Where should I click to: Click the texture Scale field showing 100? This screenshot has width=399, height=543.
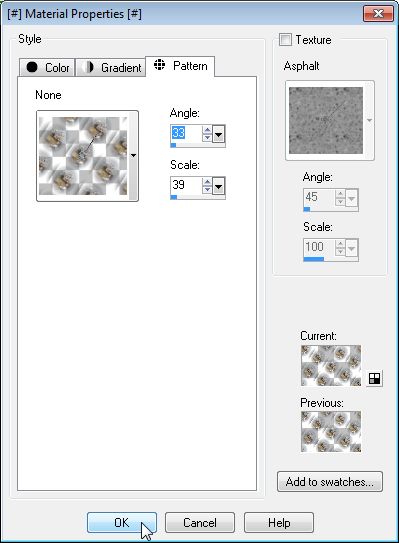pyautogui.click(x=319, y=247)
